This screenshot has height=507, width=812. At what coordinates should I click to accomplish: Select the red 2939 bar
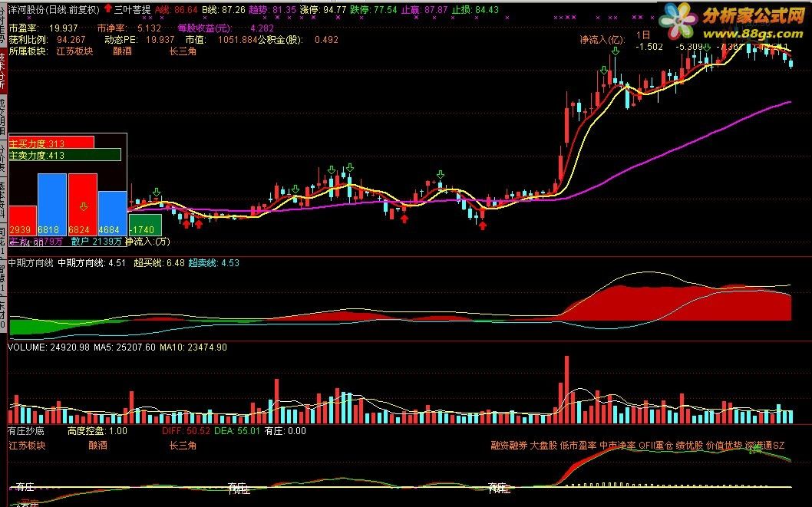(23, 220)
